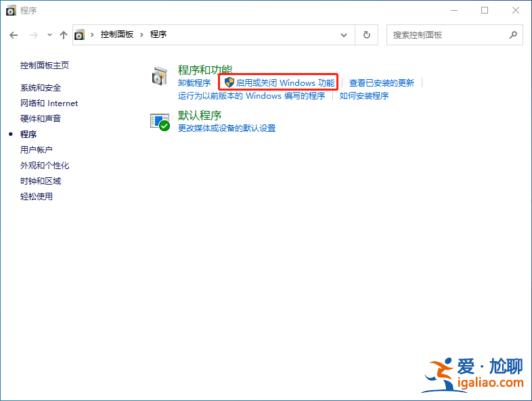
Task: Open 硬件和声音 category
Action: tap(41, 118)
